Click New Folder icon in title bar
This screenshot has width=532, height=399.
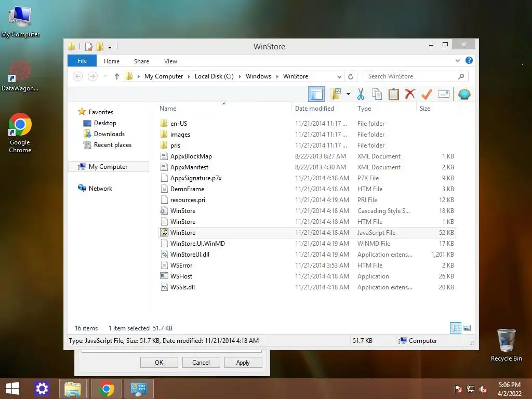pyautogui.click(x=100, y=46)
